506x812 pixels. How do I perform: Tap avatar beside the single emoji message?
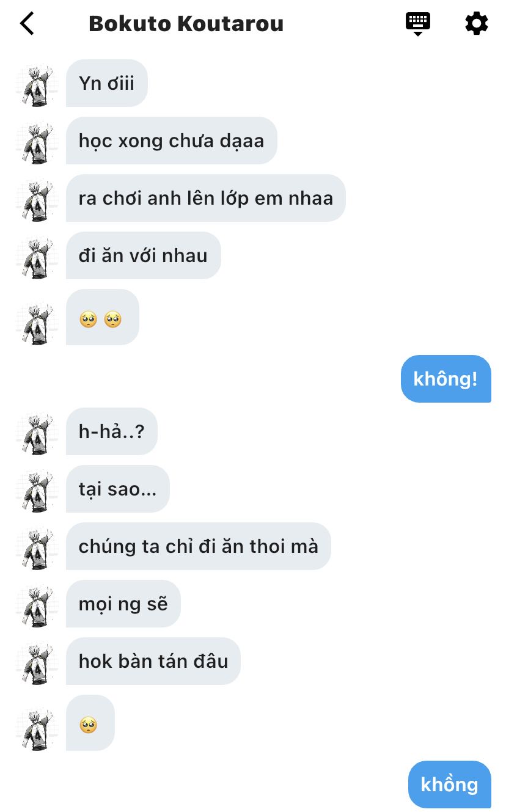point(37,729)
